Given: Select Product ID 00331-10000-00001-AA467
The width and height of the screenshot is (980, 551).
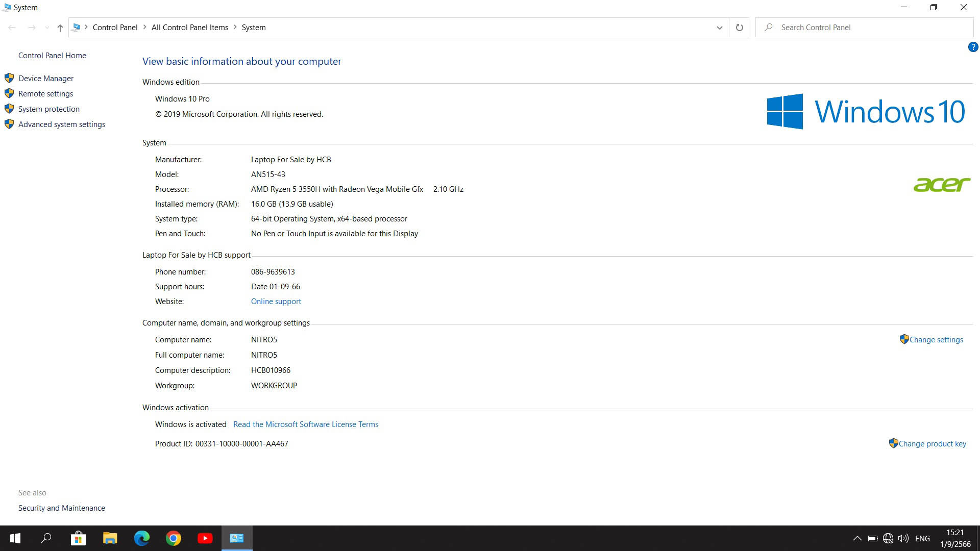Looking at the screenshot, I should (241, 443).
